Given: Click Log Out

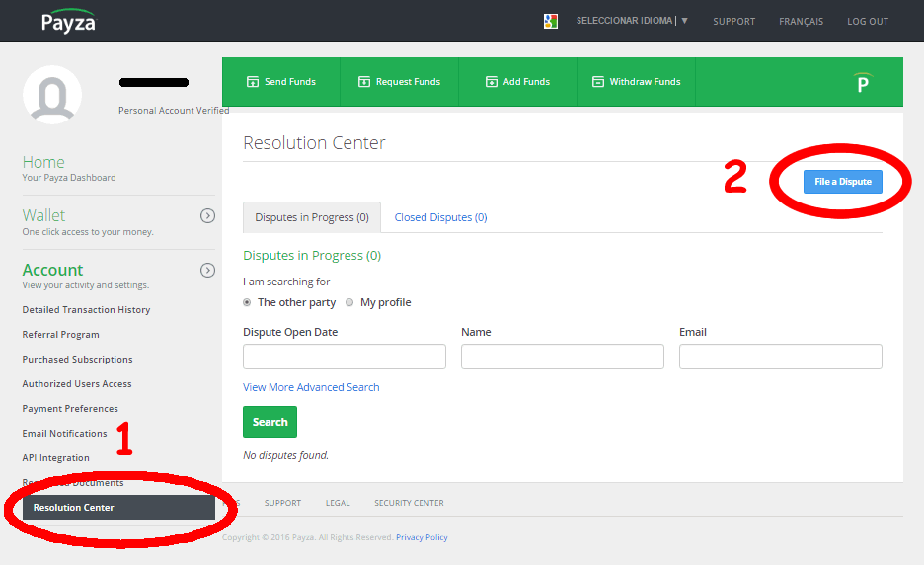Looking at the screenshot, I should coord(868,21).
